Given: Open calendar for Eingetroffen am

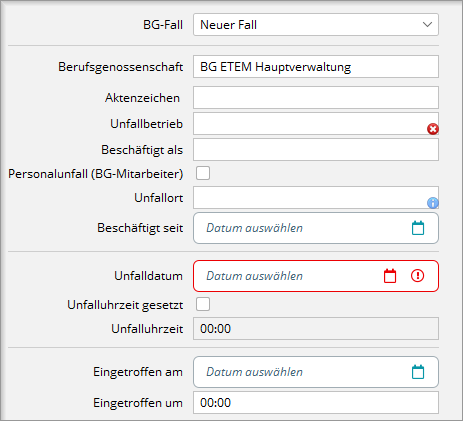Looking at the screenshot, I should point(418,372).
